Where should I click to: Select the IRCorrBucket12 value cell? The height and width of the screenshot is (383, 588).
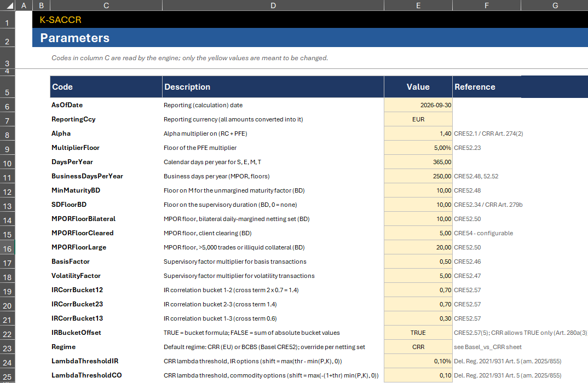coord(418,290)
